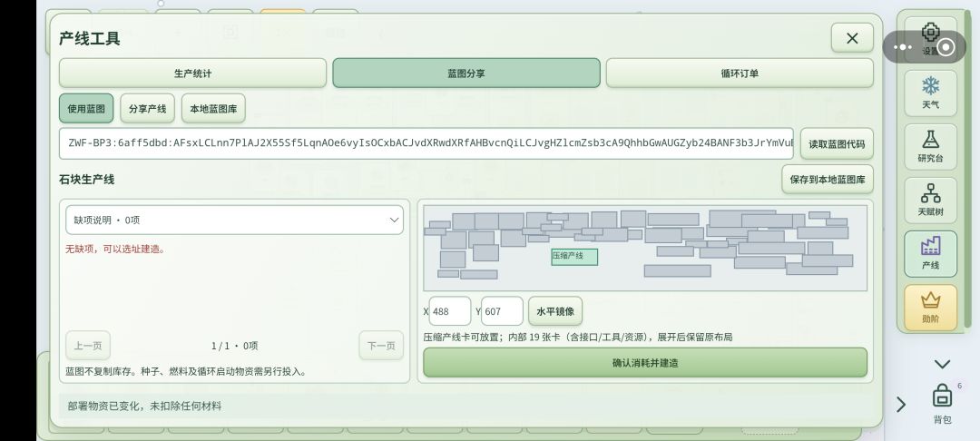Switch to the 蓝图分享 tab
The height and width of the screenshot is (441, 980).
coord(466,73)
